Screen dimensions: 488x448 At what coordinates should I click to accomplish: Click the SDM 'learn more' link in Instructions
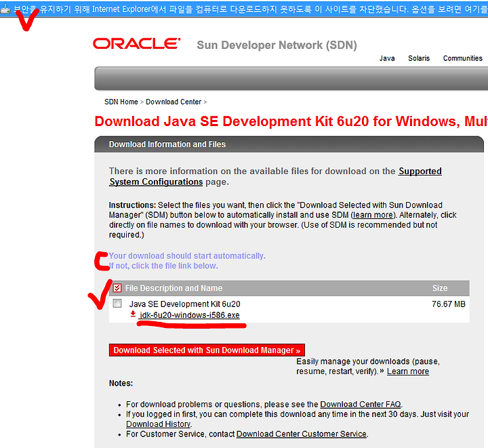click(373, 215)
